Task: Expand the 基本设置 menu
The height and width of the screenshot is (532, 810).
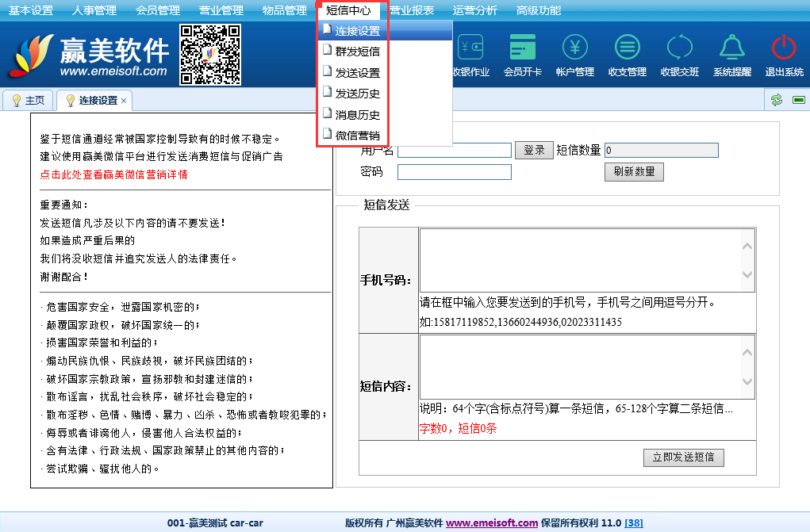Action: 31,10
